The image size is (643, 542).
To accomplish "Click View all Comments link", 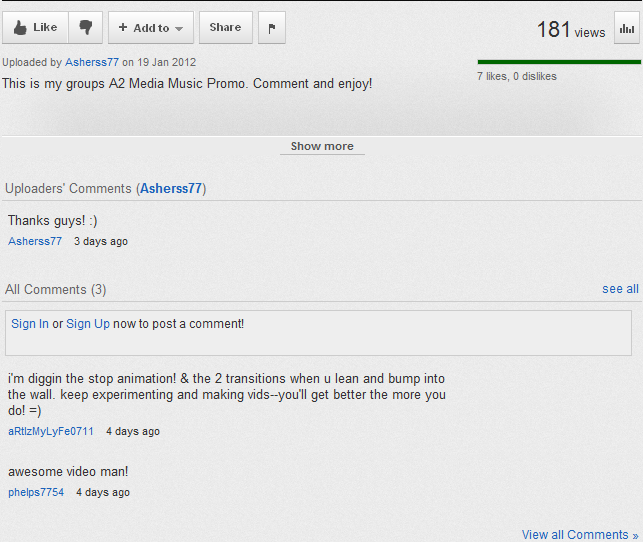I will point(580,535).
